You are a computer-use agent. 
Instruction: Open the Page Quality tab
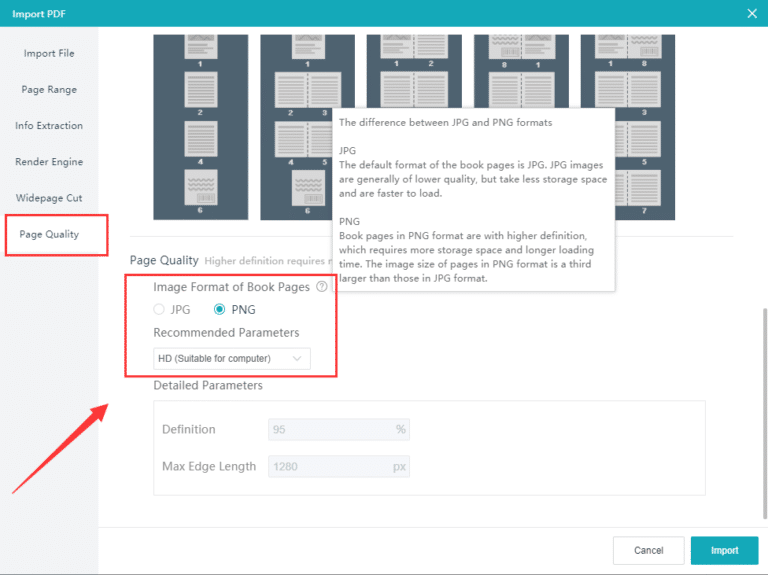(x=49, y=234)
